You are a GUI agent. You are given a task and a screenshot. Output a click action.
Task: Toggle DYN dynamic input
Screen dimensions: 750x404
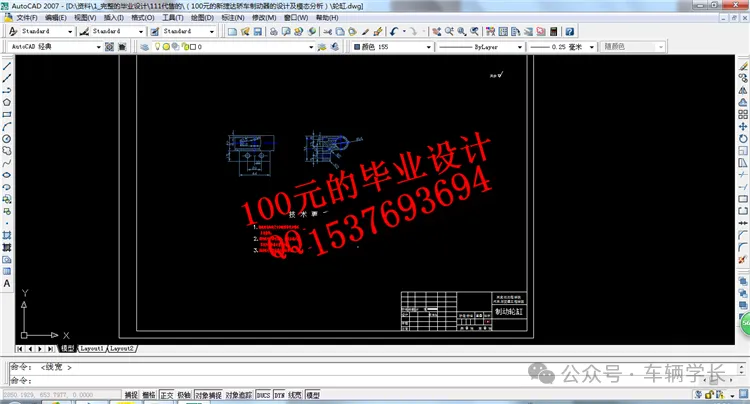coord(280,395)
